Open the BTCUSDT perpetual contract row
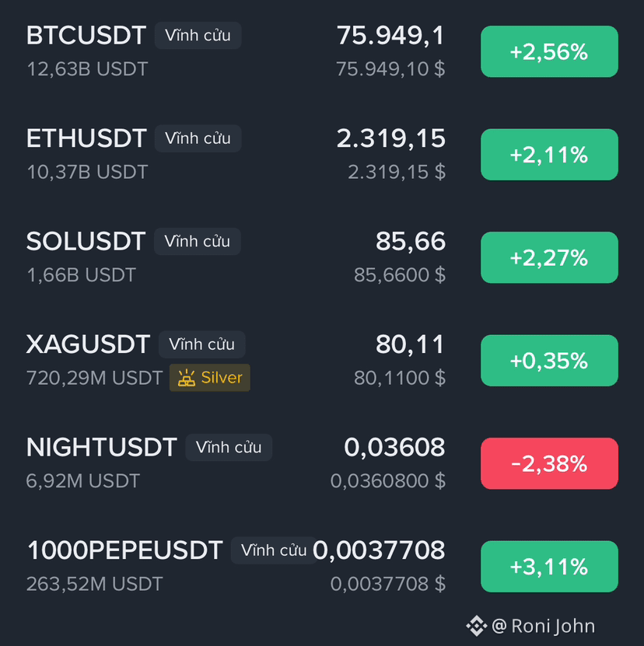644x646 pixels. [322, 51]
